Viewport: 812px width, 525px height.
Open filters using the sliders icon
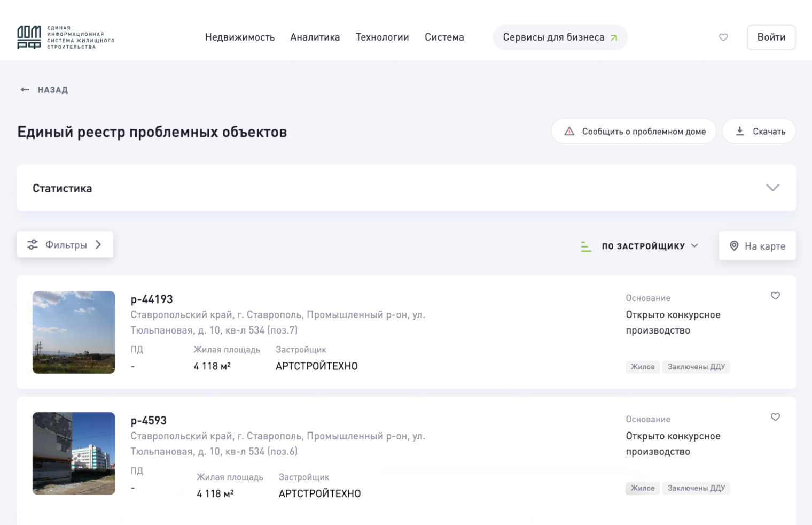point(32,244)
